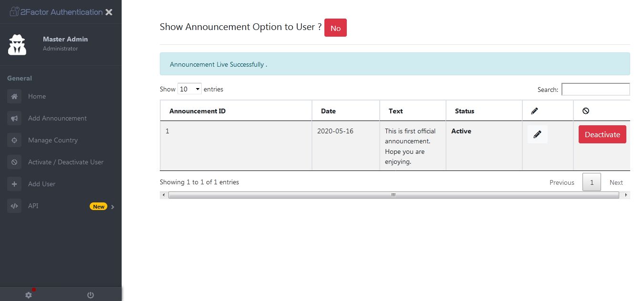The image size is (644, 301).
Task: Select the Add Announcement sidebar icon
Action: (14, 118)
